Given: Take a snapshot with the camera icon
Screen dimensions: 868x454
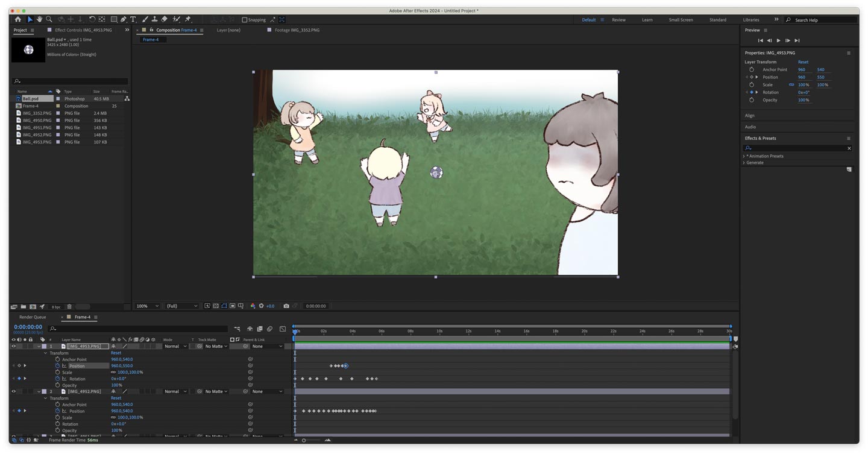Looking at the screenshot, I should pos(286,306).
